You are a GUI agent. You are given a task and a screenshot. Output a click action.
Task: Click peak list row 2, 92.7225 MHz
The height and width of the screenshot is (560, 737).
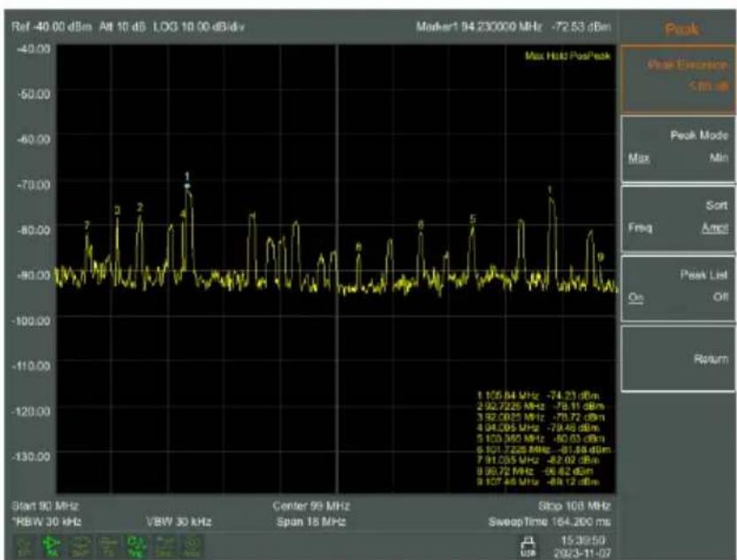click(x=541, y=406)
